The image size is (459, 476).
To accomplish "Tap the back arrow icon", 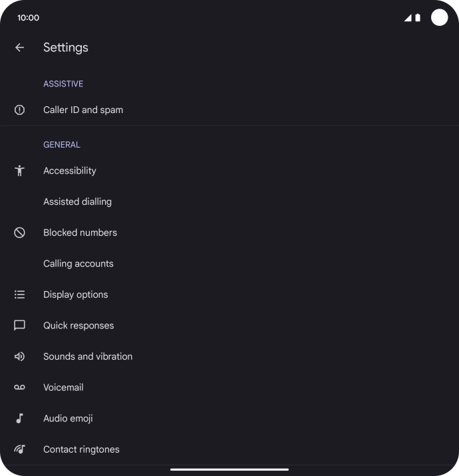I will (x=20, y=47).
